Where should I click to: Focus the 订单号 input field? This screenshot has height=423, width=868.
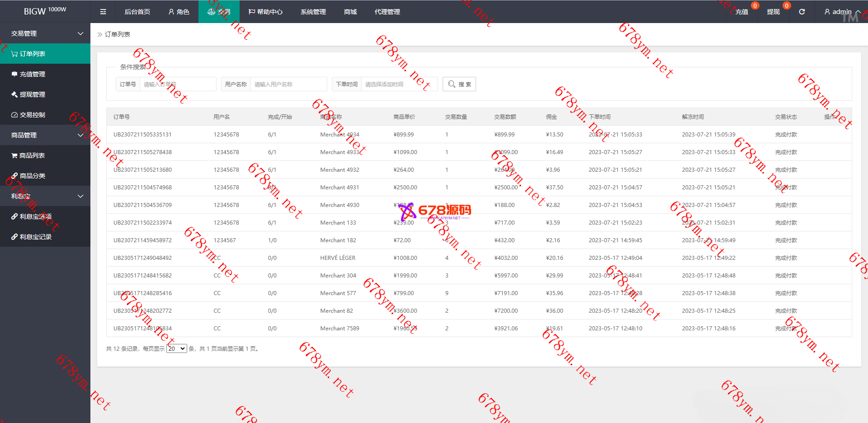[178, 84]
